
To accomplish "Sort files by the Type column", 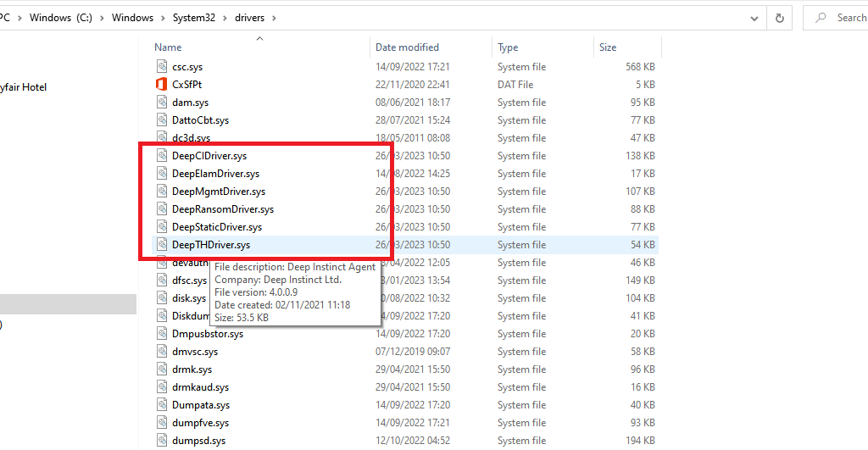I will [508, 47].
